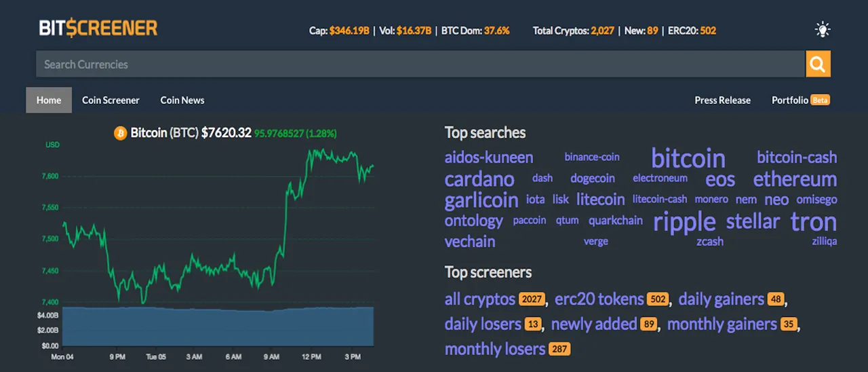The width and height of the screenshot is (868, 372).
Task: Click the BitScreener logo
Action: coord(98,29)
